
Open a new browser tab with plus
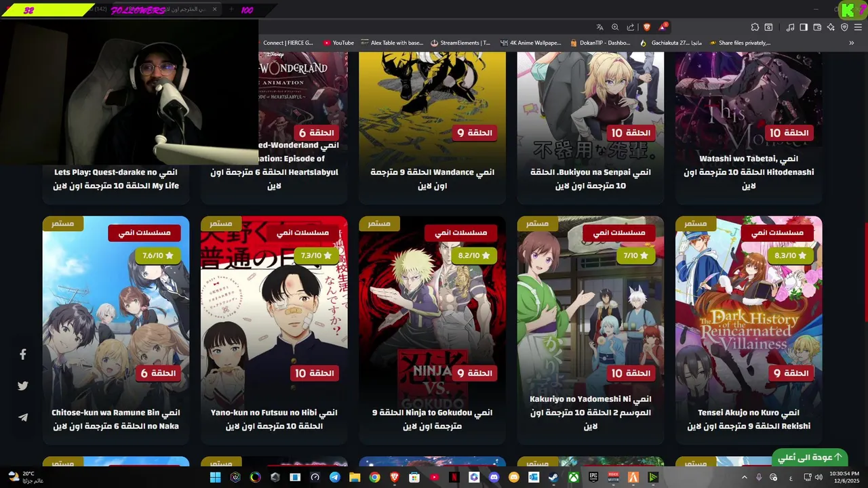(231, 9)
